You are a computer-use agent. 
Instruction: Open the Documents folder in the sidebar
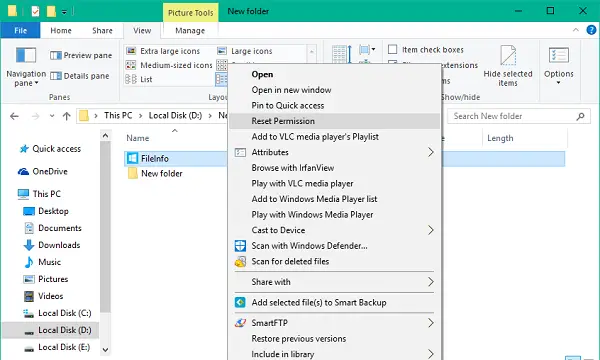click(52, 228)
